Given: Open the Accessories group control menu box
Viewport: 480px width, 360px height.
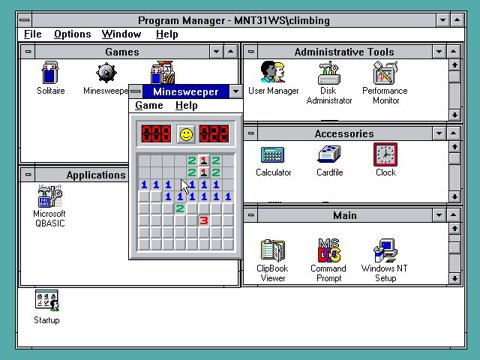Looking at the screenshot, I should point(251,134).
